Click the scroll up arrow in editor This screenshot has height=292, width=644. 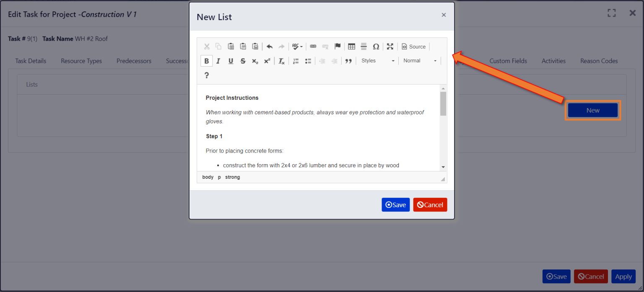click(443, 88)
